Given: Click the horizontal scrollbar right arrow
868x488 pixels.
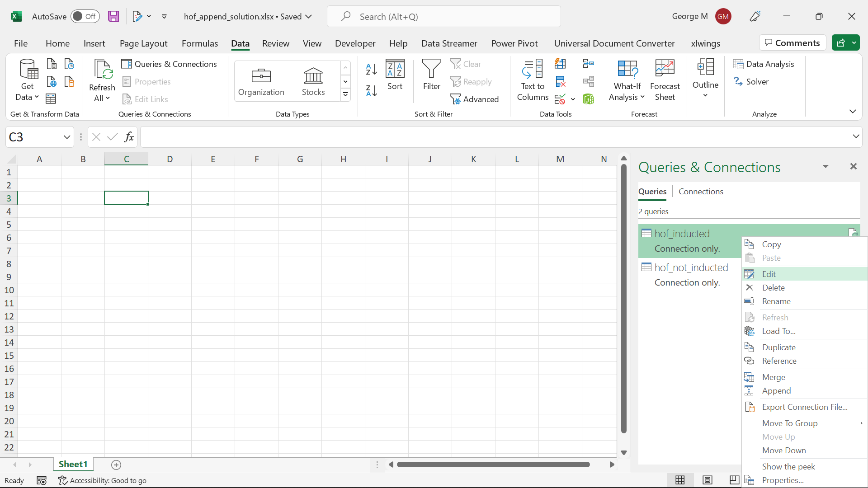Looking at the screenshot, I should coord(612,464).
